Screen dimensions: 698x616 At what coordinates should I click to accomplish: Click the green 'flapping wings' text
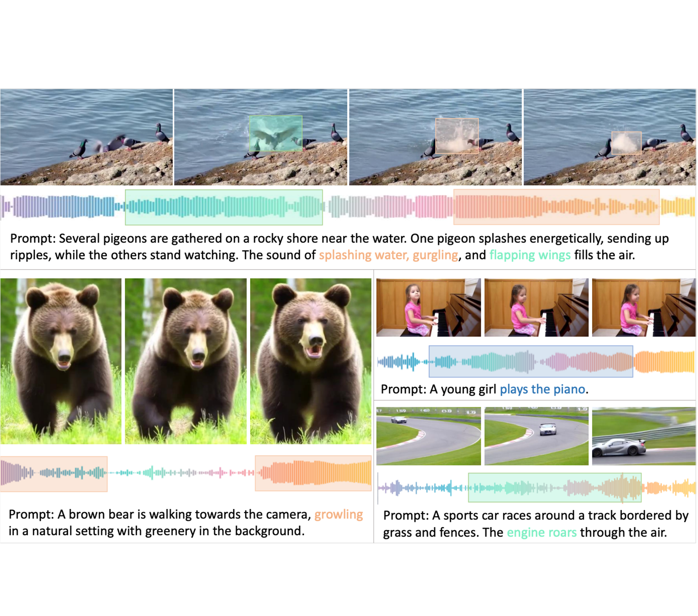530,255
